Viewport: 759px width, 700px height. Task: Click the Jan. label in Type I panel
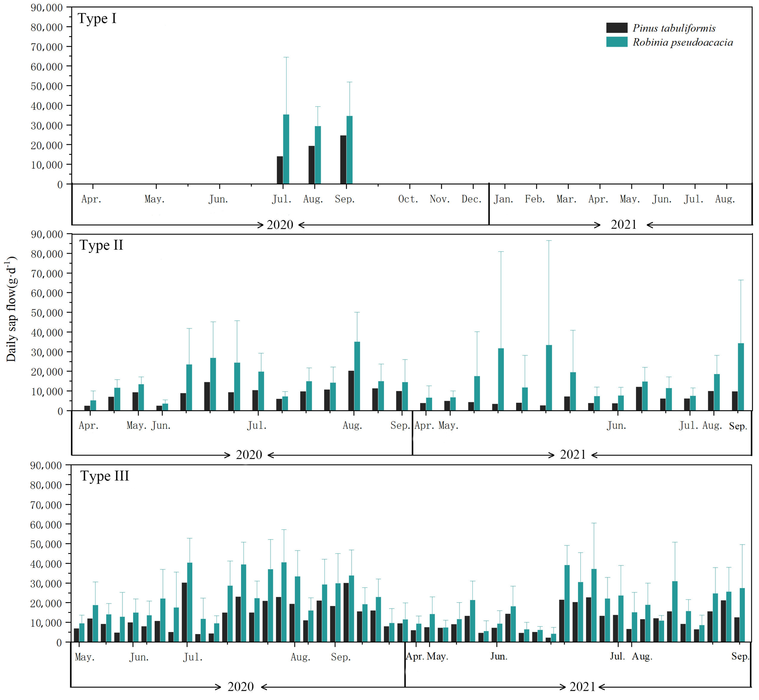[x=503, y=199]
